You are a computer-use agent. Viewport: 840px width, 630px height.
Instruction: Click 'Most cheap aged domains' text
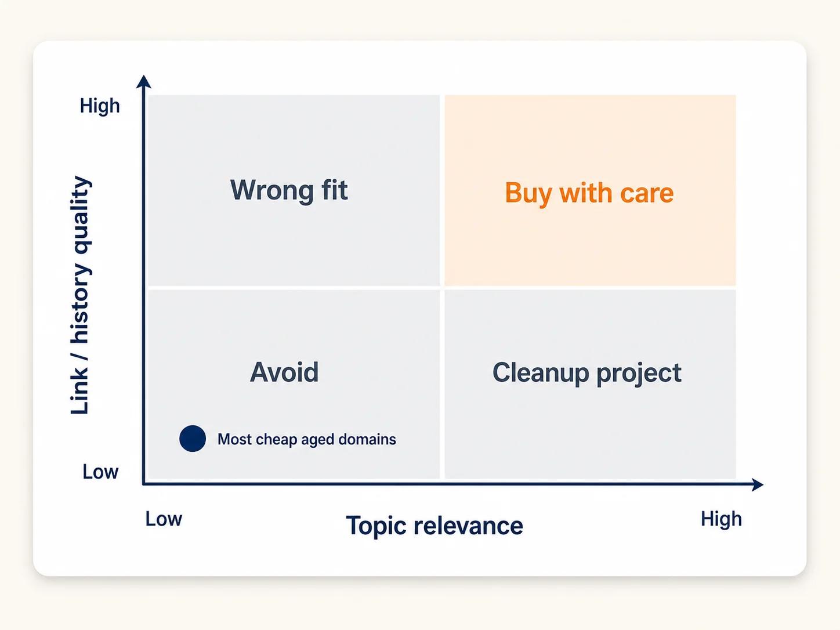[x=307, y=440]
